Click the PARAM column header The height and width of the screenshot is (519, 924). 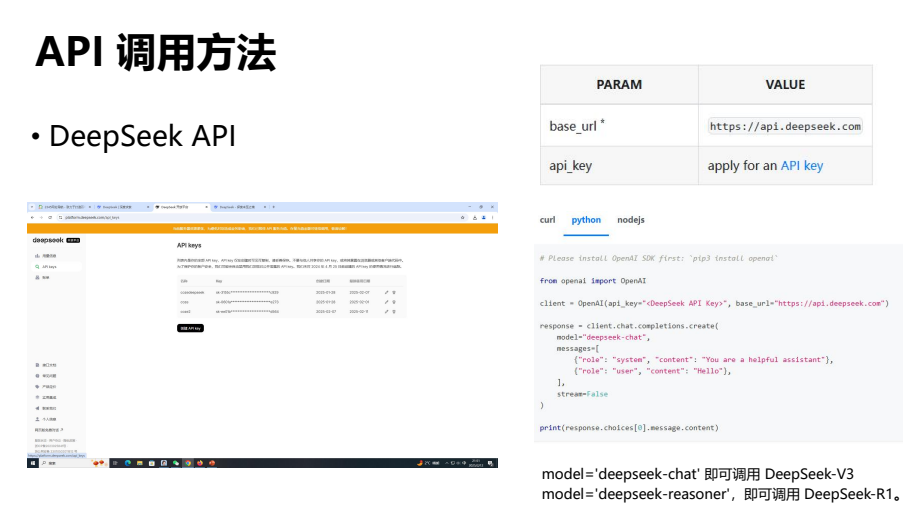(x=619, y=85)
